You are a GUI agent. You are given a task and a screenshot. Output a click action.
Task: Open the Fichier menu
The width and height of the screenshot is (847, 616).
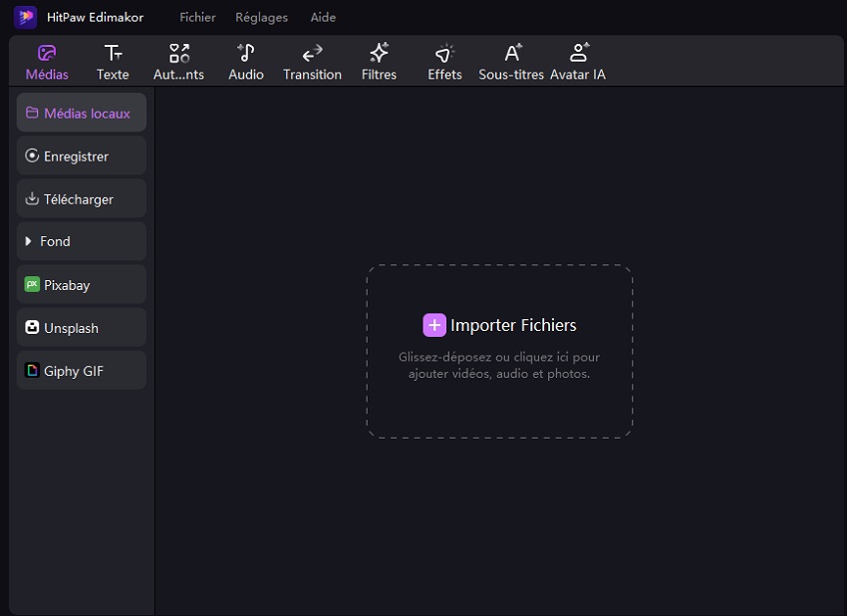coord(197,17)
